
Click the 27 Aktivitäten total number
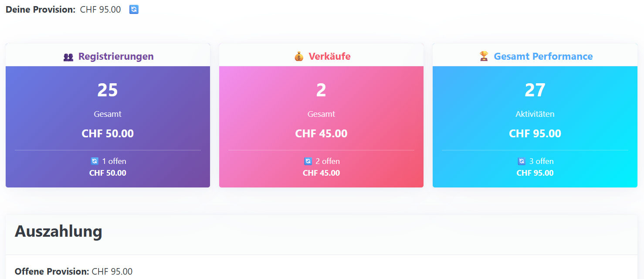[535, 90]
